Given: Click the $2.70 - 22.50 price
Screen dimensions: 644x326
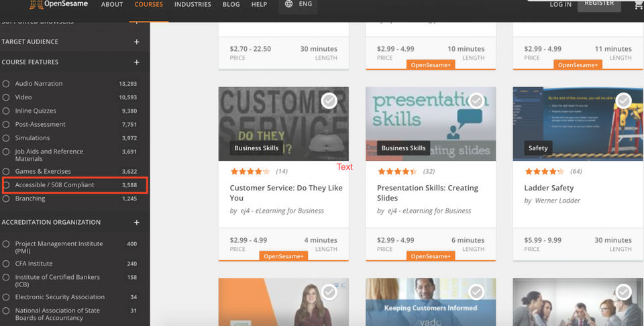Looking at the screenshot, I should [250, 49].
